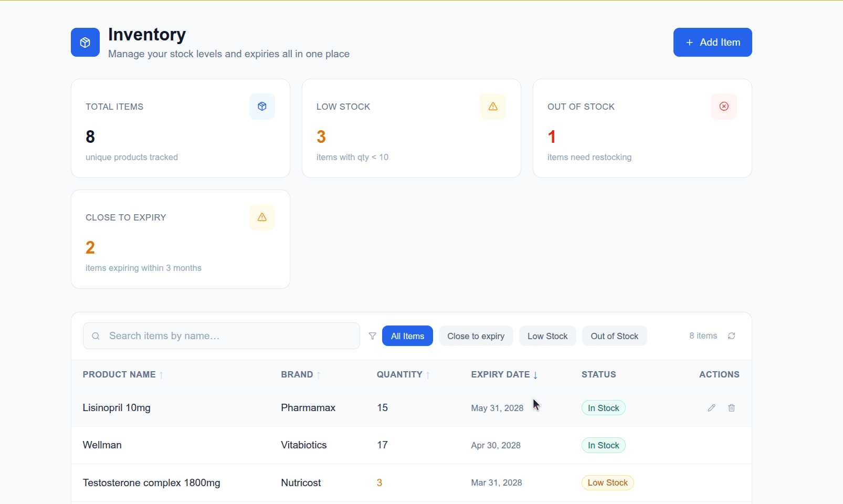
Task: Click the Apr 30, 2028 expiry date
Action: 496,445
